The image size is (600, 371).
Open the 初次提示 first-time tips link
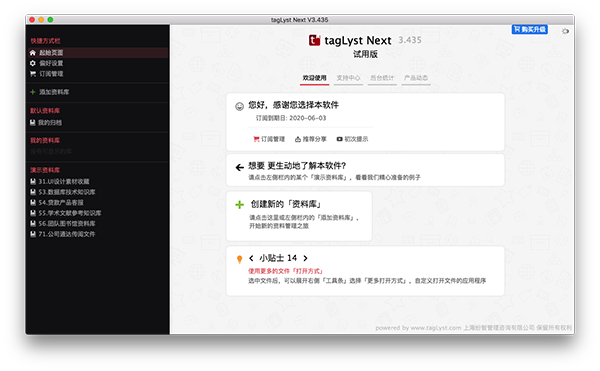[352, 139]
